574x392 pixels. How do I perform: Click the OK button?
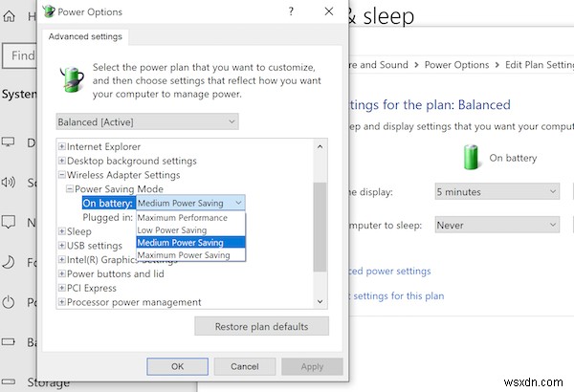coord(178,366)
